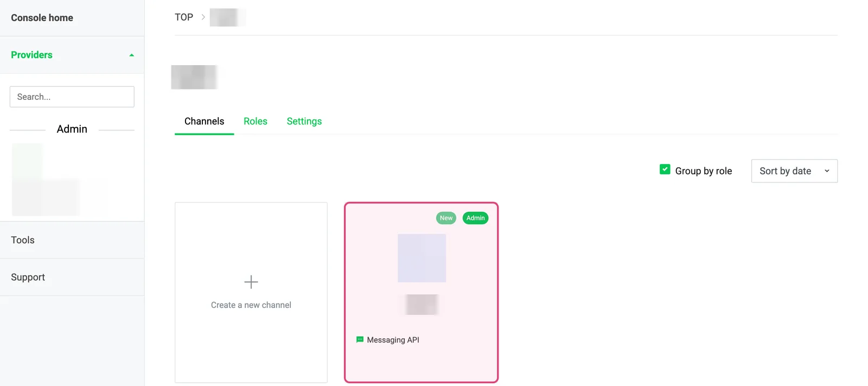This screenshot has width=868, height=386.
Task: Open Console home in sidebar
Action: point(42,18)
